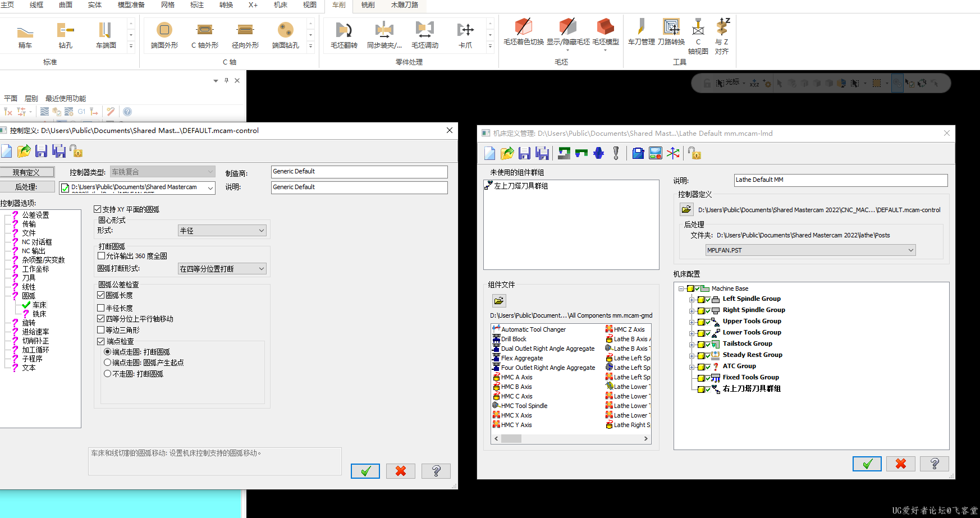Open the 圆弧打断形式 dropdown

pos(222,269)
